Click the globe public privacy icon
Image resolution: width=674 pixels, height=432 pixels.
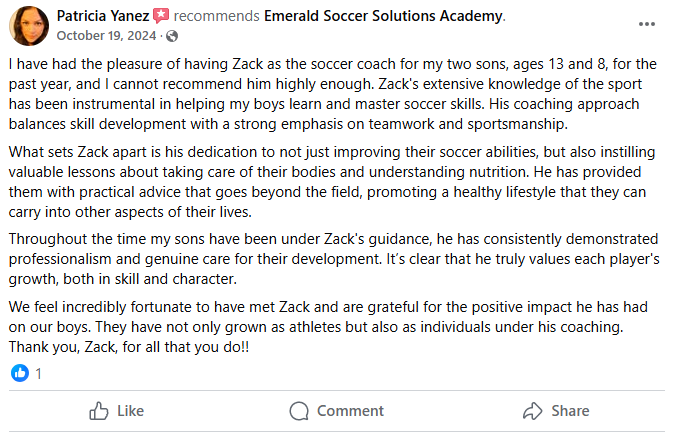172,36
